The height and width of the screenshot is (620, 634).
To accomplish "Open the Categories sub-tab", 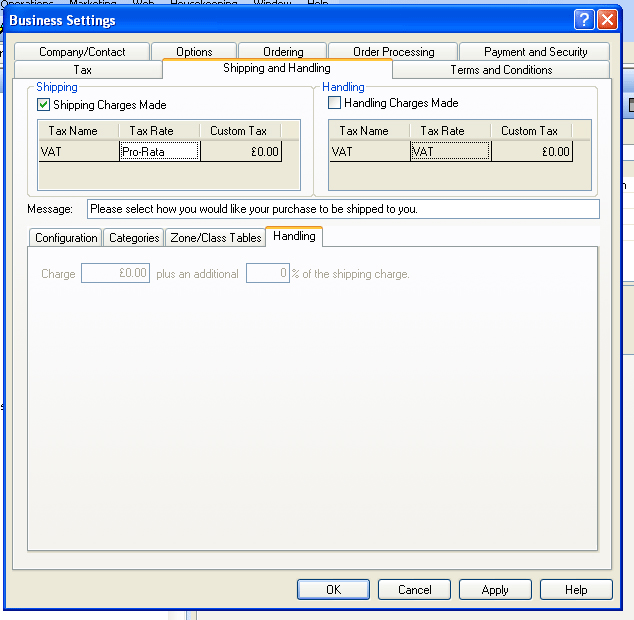I will (x=133, y=238).
